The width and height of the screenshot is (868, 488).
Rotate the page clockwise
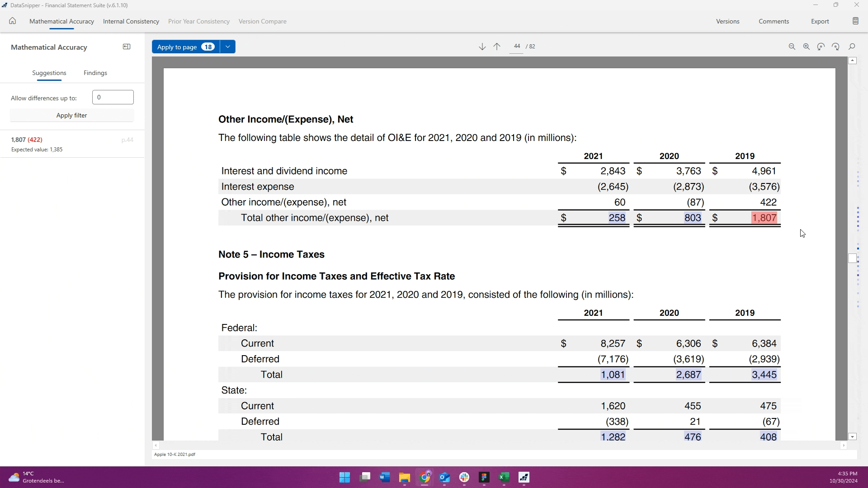(x=835, y=47)
